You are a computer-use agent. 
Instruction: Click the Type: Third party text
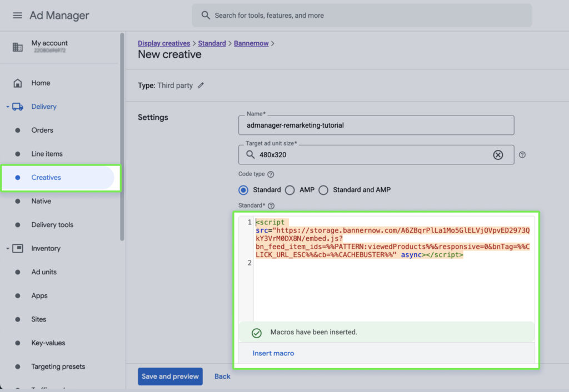[165, 86]
